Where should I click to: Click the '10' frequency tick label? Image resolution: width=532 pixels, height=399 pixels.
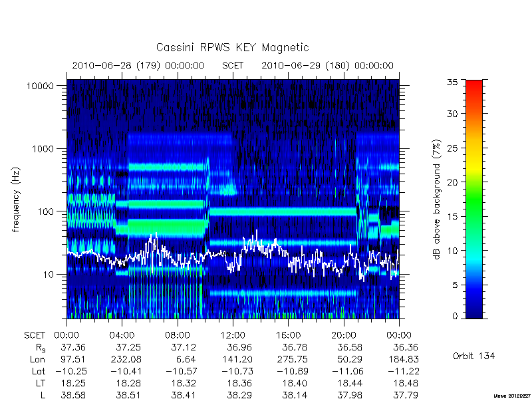49,275
